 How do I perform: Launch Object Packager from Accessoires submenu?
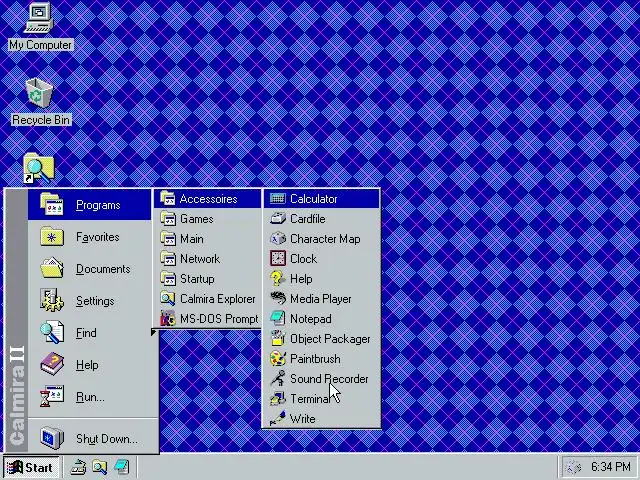(321, 339)
